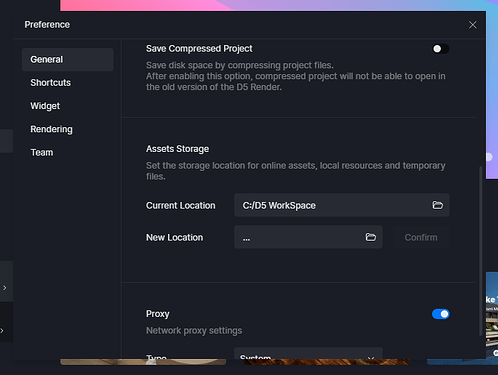Disable the Proxy toggle switch
Screen dimensions: 498x375
click(x=440, y=314)
